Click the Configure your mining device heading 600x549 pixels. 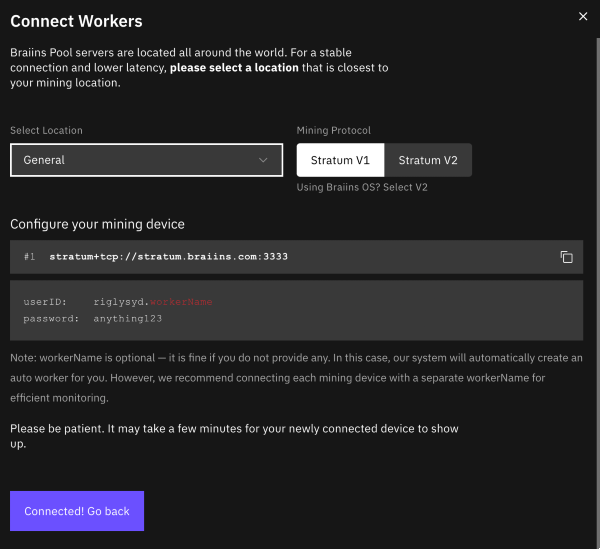click(97, 224)
